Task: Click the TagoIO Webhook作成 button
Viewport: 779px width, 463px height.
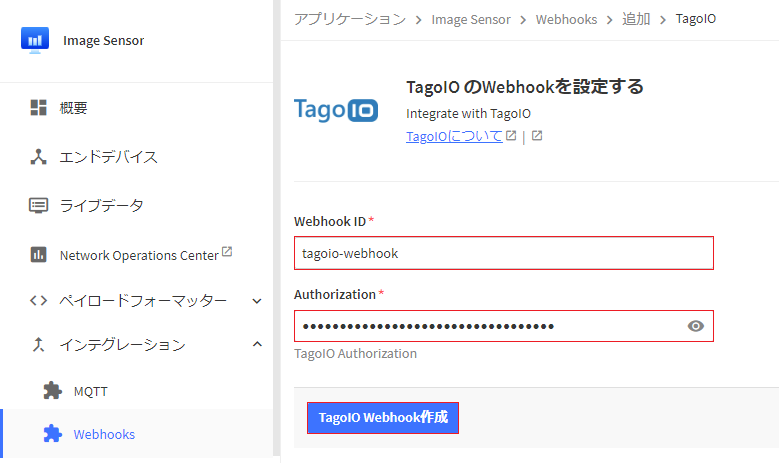Action: point(383,418)
